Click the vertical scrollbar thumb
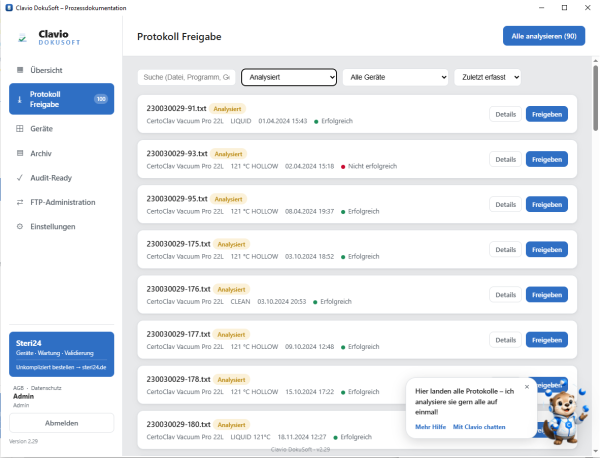The image size is (600, 458). (595, 98)
